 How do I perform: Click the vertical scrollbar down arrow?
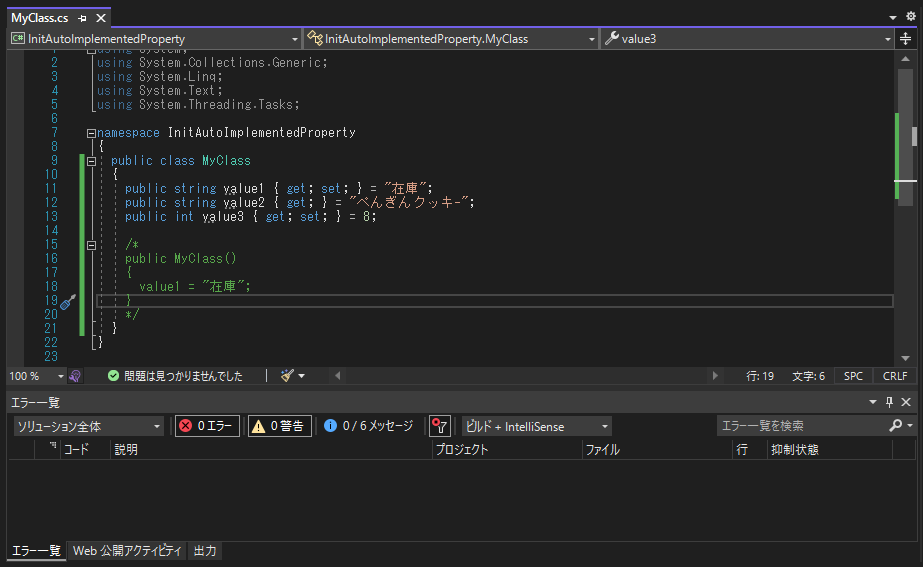[905, 358]
